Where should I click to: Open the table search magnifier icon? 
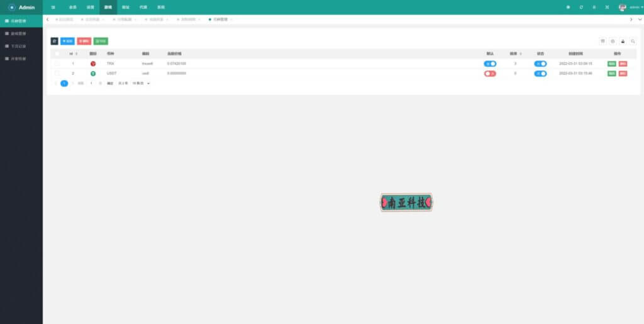coord(633,41)
